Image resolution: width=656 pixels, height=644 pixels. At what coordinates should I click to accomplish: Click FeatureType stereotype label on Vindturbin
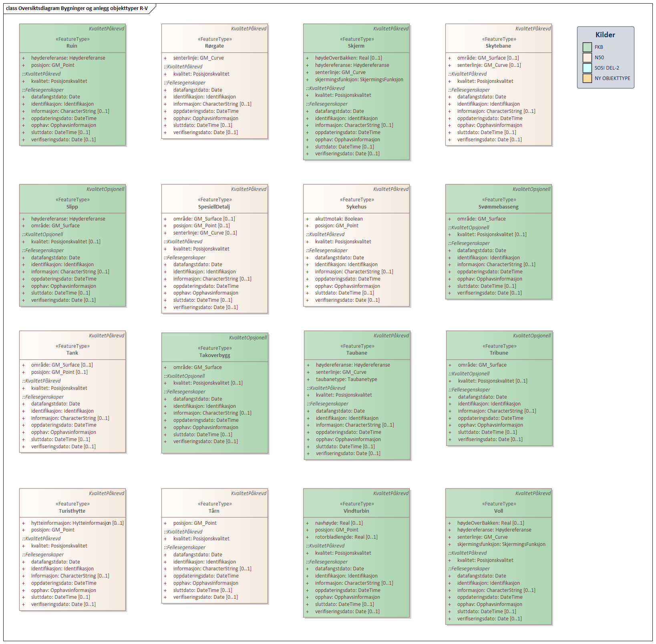[357, 504]
